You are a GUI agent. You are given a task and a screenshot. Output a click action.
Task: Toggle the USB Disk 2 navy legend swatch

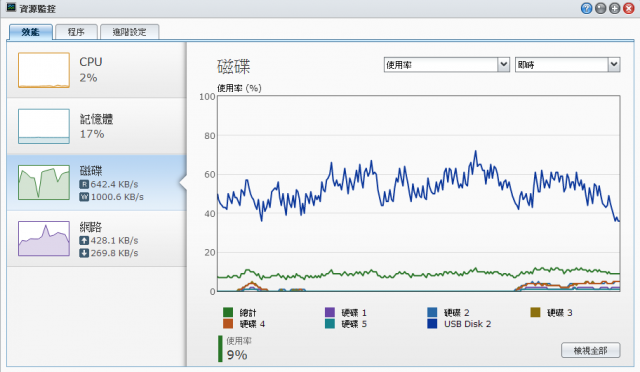pos(432,324)
